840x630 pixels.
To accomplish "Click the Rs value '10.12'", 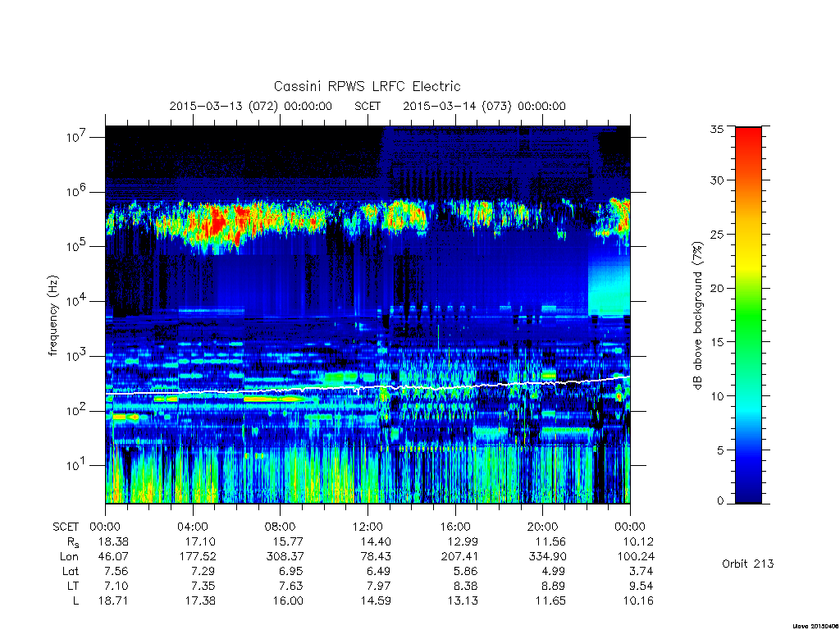I will pyautogui.click(x=638, y=541).
